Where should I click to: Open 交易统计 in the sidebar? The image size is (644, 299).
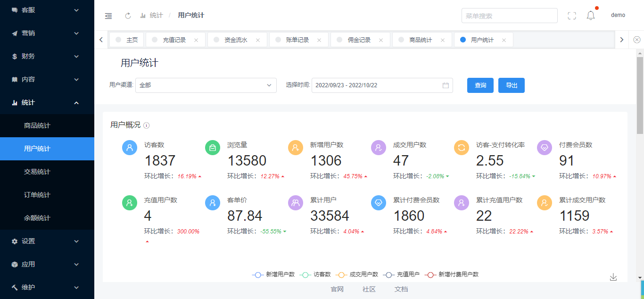(37, 172)
